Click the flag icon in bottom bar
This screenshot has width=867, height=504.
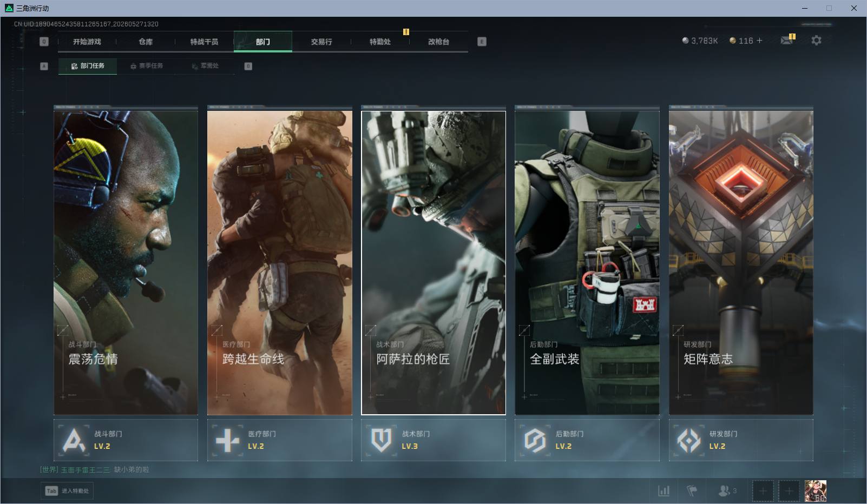click(692, 490)
